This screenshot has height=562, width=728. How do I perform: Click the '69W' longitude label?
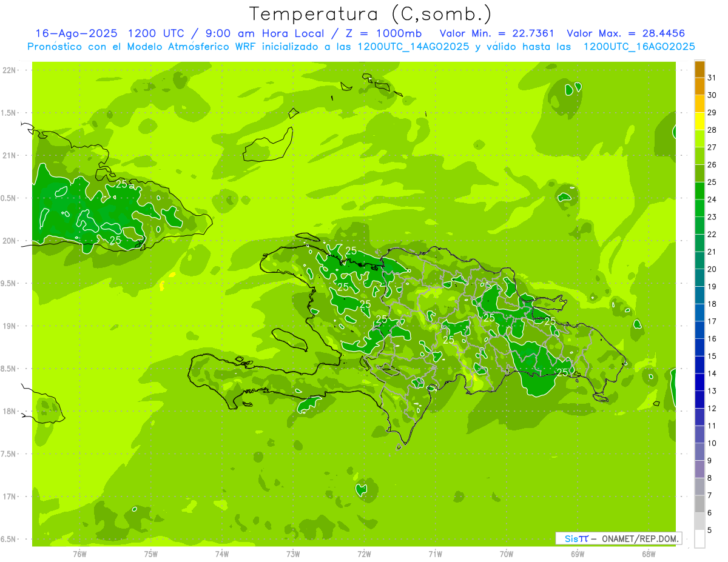coord(578,554)
